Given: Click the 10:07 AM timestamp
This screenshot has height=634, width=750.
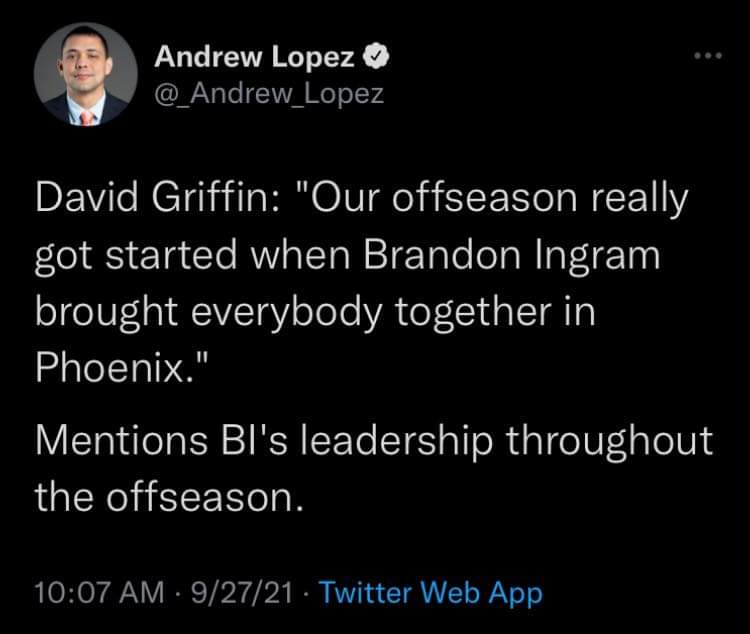Looking at the screenshot, I should (99, 592).
